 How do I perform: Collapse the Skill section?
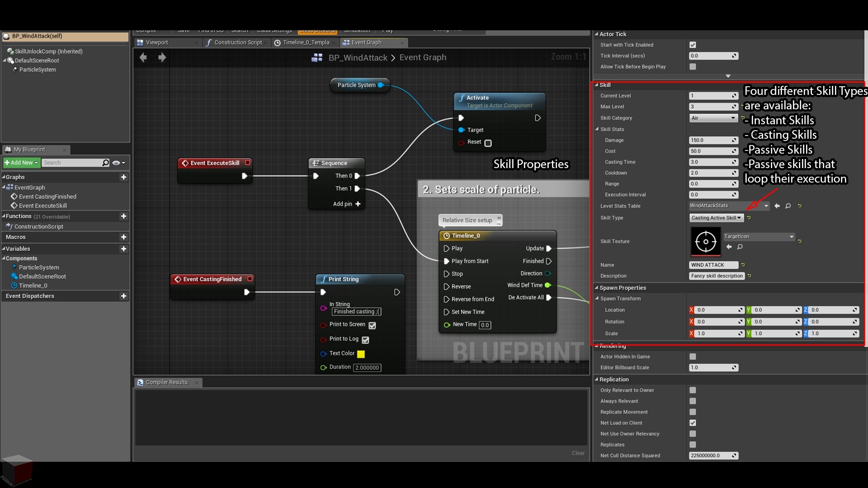point(596,84)
